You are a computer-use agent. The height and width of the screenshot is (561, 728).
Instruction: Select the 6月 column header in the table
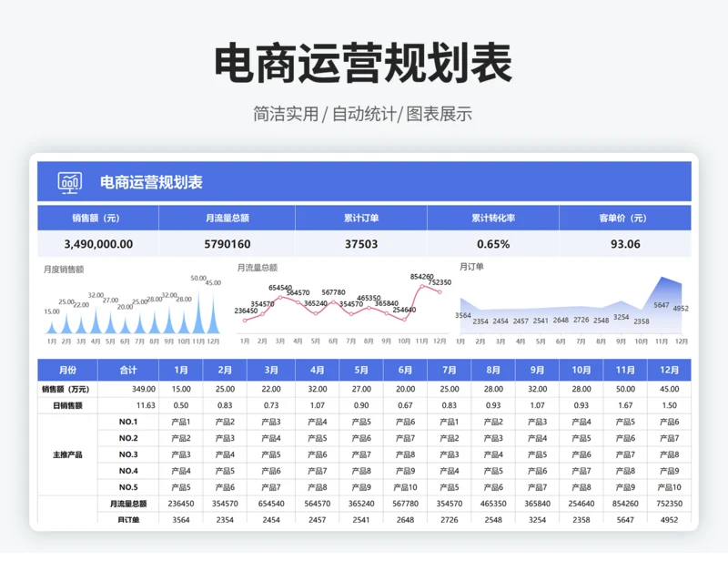click(405, 370)
